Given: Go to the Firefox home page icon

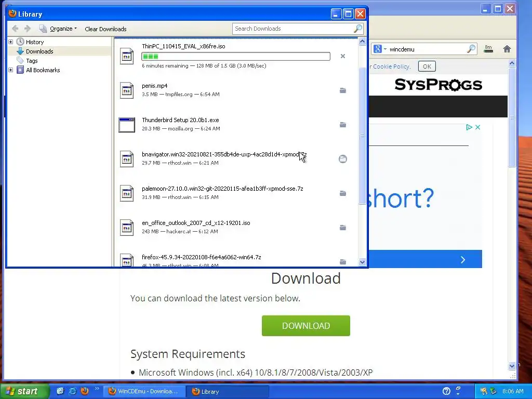Looking at the screenshot, I should (x=507, y=49).
